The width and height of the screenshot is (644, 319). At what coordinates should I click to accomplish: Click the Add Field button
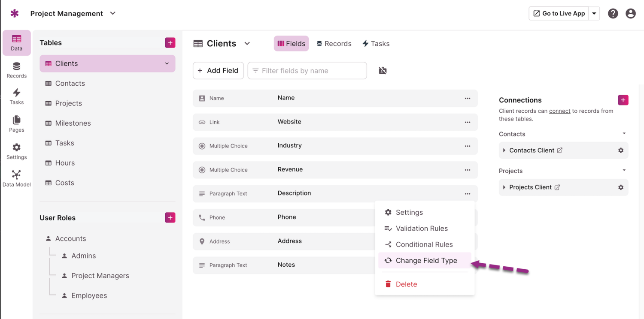pos(218,71)
